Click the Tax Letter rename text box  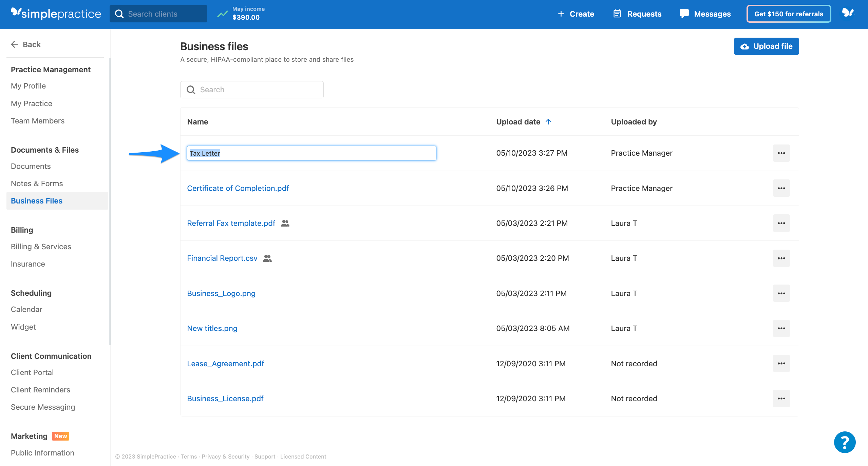pyautogui.click(x=311, y=153)
